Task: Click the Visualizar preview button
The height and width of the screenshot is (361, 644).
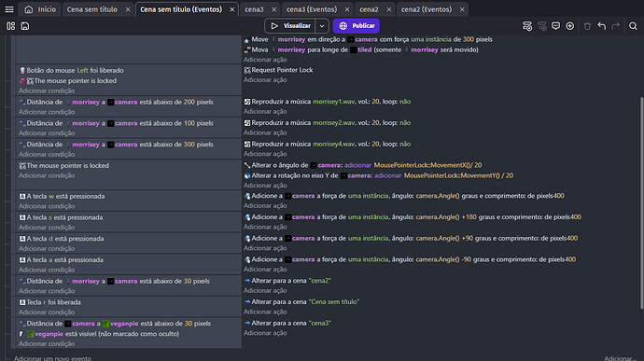Action: [x=290, y=26]
